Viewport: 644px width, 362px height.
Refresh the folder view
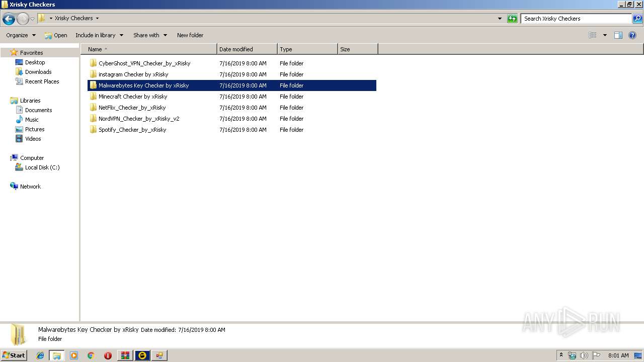click(x=512, y=19)
